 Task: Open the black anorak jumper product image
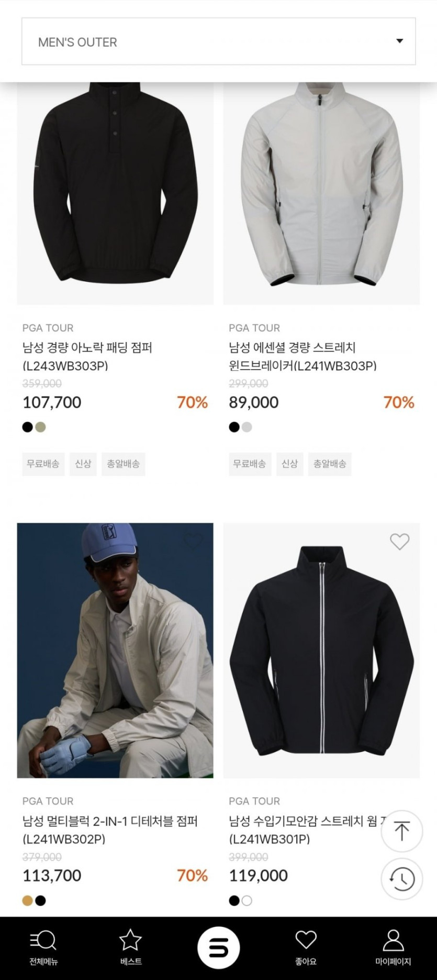tap(115, 194)
